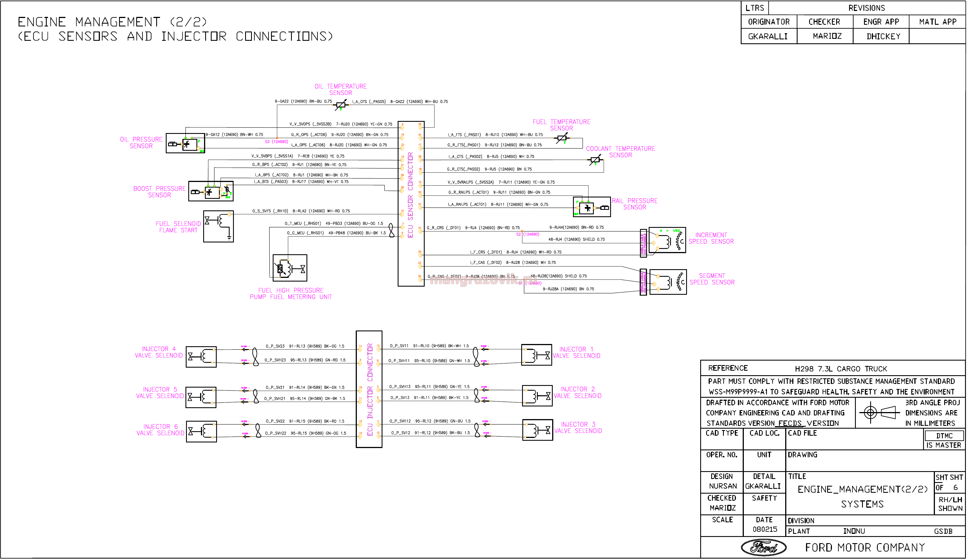The image size is (967, 560).
Task: Click the COOLANT TEMPERATURE SENSOR label
Action: (x=621, y=152)
